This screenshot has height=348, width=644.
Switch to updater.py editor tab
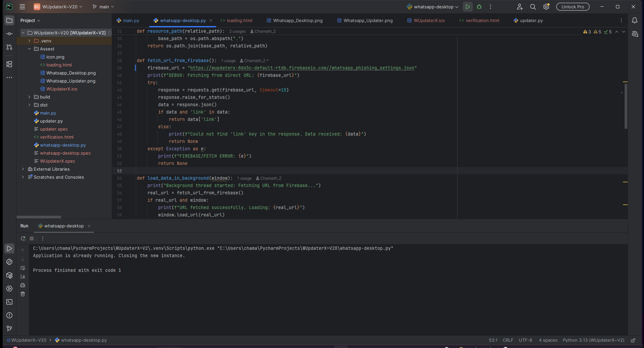pyautogui.click(x=528, y=20)
